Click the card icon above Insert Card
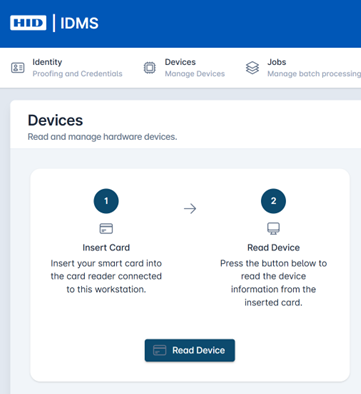Viewport: 361px width, 394px height. coord(106,229)
